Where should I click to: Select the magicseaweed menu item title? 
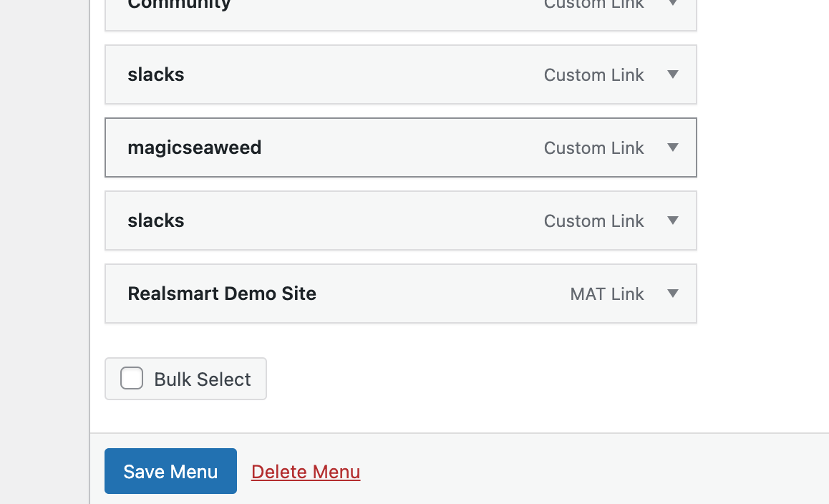(194, 147)
